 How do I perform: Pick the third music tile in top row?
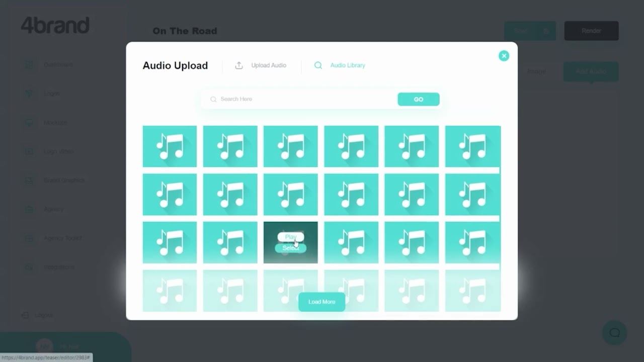click(x=290, y=146)
